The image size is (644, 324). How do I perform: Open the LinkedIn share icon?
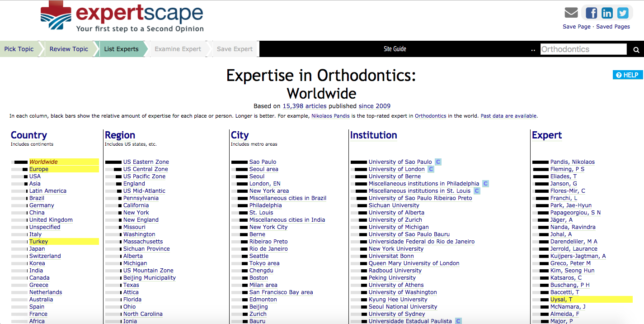tap(607, 13)
